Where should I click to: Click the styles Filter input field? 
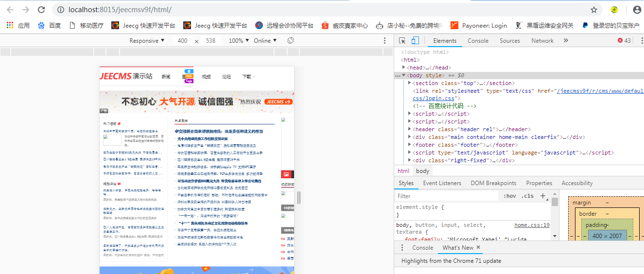pos(446,196)
